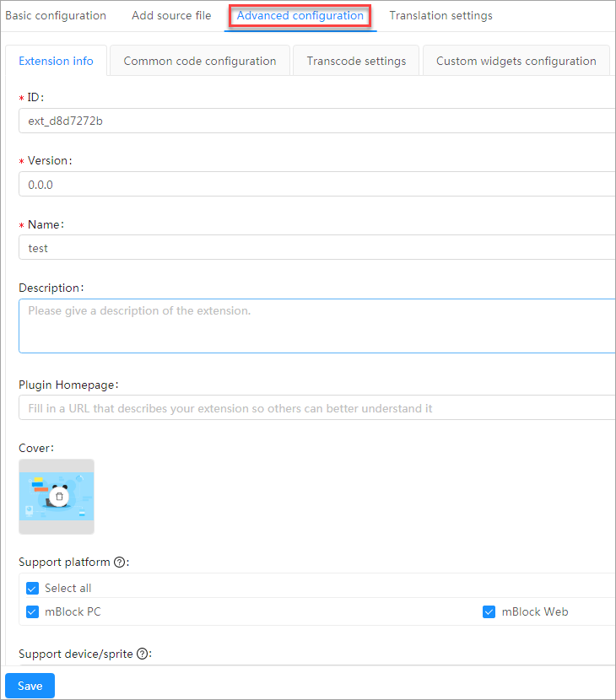Screen dimensions: 616x700
Task: Uncheck the mBlock PC checkbox
Action: (x=32, y=611)
